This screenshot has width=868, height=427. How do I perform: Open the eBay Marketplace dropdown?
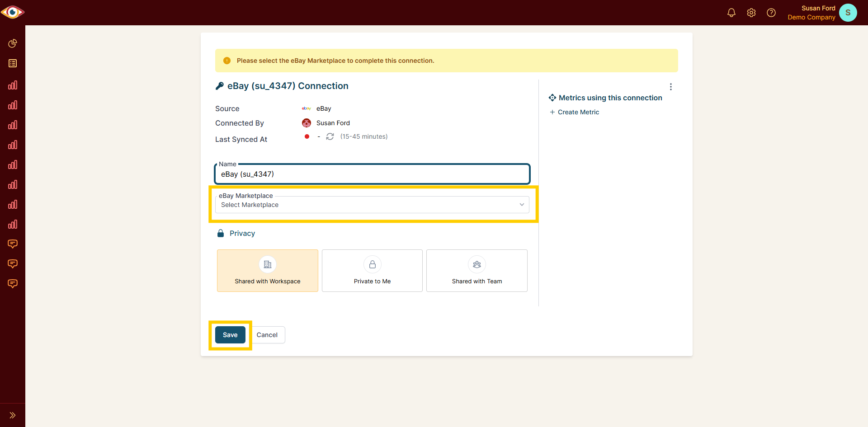click(372, 205)
